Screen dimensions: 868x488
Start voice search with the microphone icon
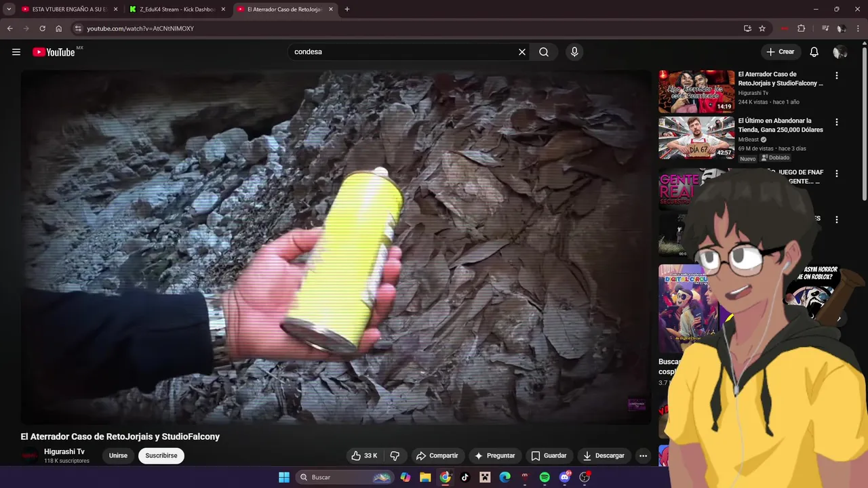[x=574, y=52]
